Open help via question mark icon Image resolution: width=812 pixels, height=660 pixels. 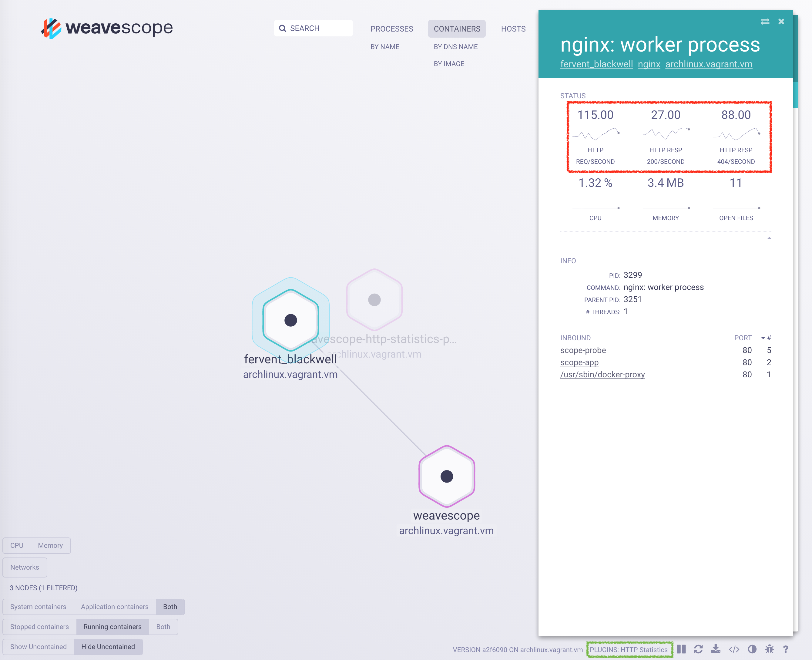tap(786, 649)
